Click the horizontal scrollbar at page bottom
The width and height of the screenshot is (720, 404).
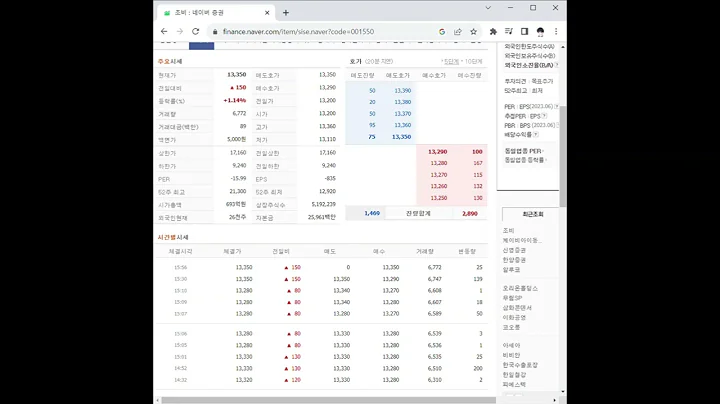pyautogui.click(x=328, y=400)
